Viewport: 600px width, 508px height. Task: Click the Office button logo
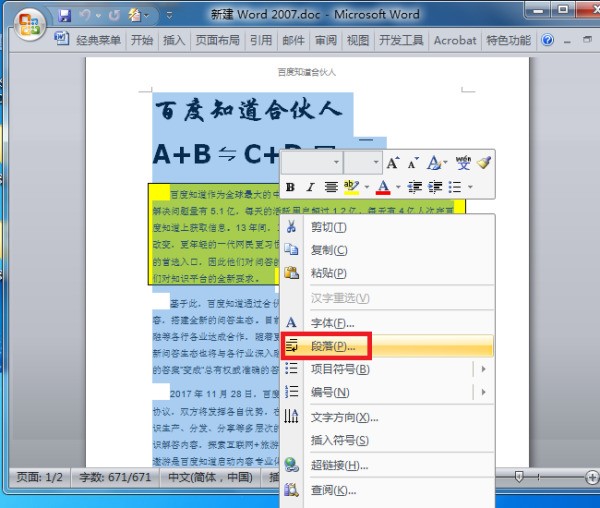pos(29,19)
